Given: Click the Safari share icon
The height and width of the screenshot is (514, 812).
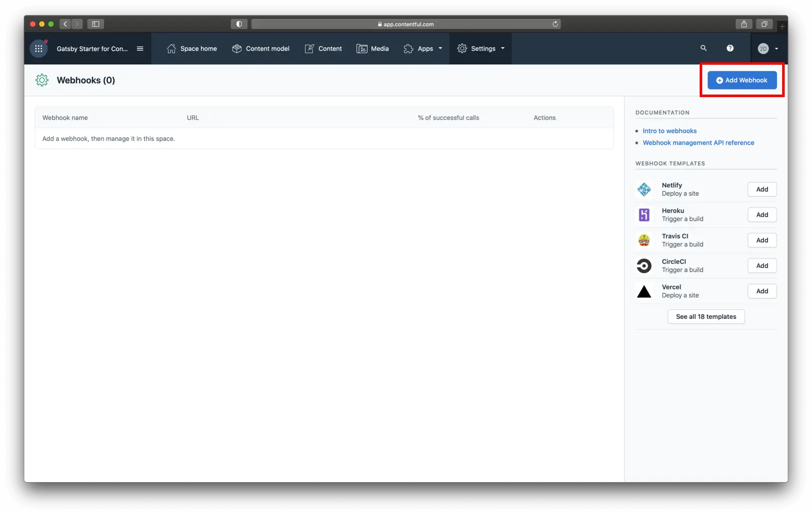Looking at the screenshot, I should click(744, 24).
